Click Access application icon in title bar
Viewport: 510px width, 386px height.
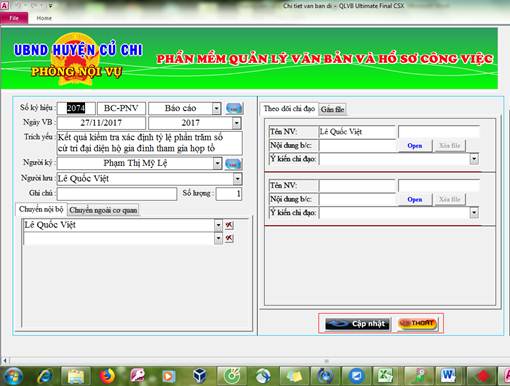point(4,6)
